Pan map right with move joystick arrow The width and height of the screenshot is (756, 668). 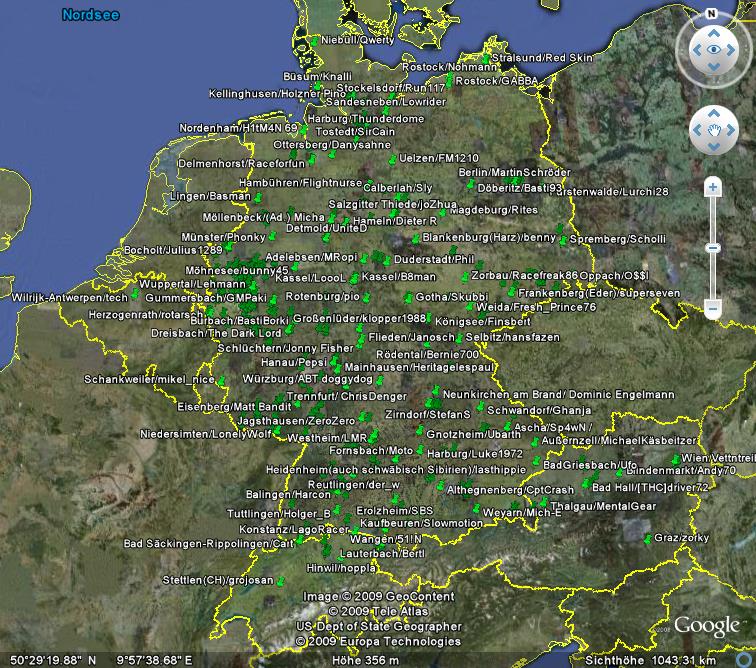[x=731, y=131]
